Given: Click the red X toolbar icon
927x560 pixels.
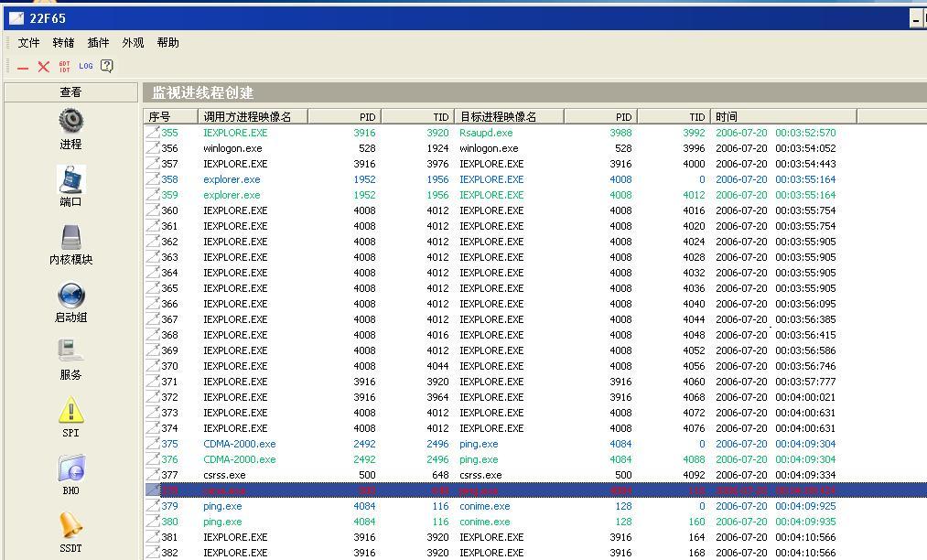Looking at the screenshot, I should pos(43,67).
